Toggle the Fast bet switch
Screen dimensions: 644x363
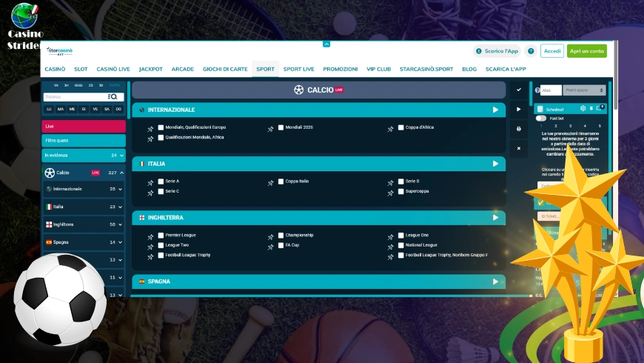click(x=541, y=118)
